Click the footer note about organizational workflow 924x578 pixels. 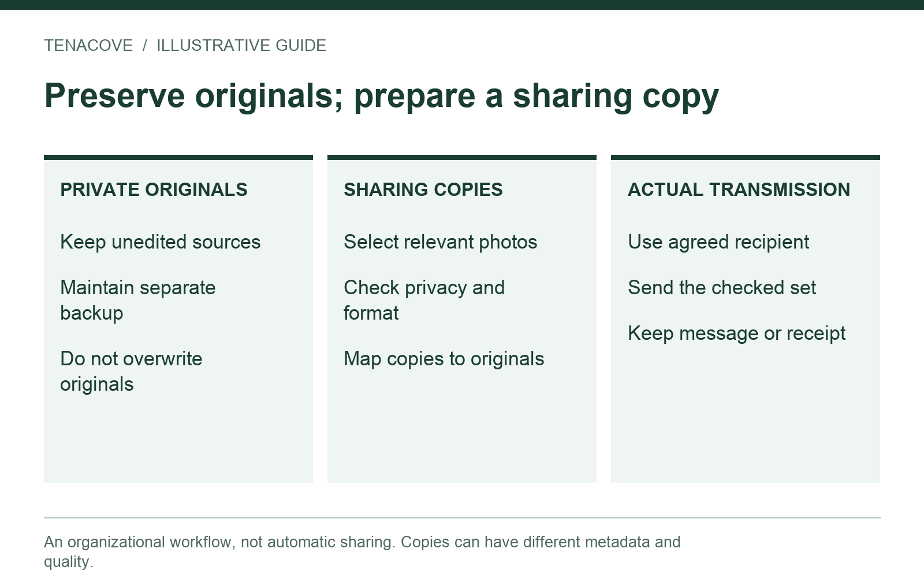coord(362,551)
